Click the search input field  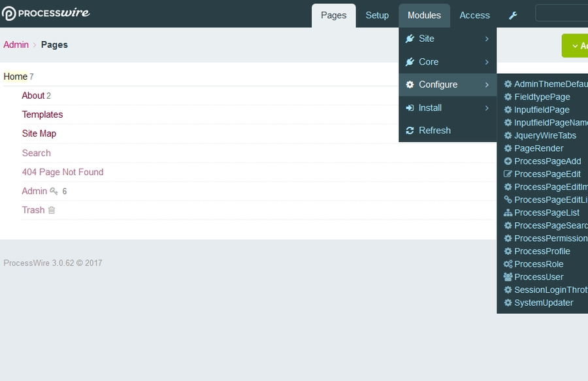pyautogui.click(x=562, y=14)
